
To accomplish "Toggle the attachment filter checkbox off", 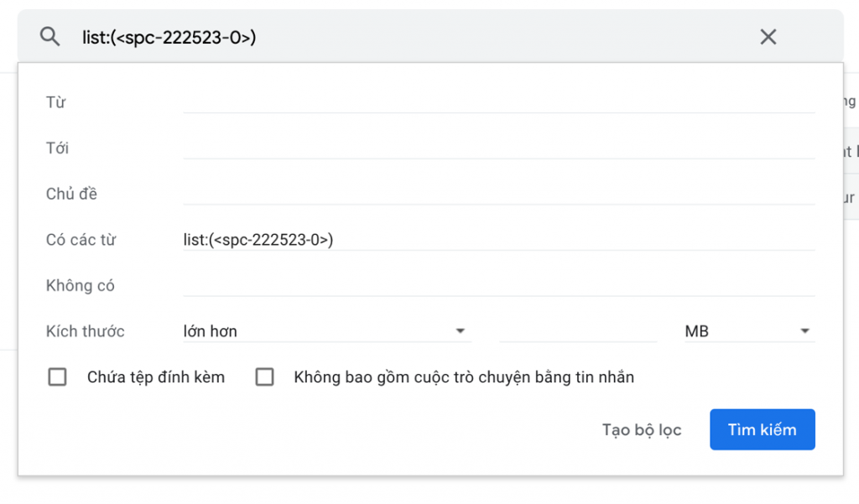I will point(57,377).
